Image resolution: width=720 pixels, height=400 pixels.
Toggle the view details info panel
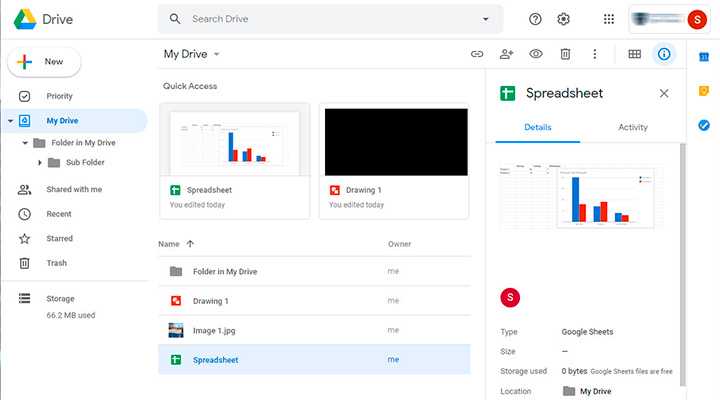(664, 54)
